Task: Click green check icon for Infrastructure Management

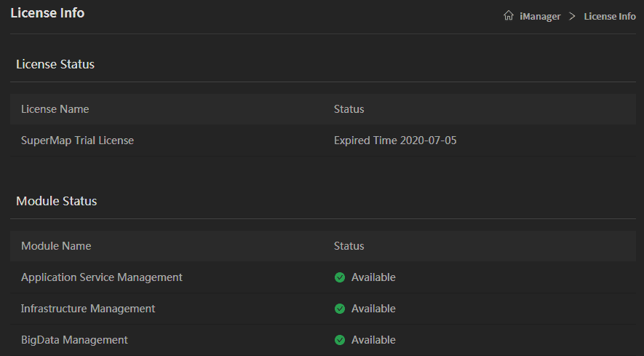Action: click(339, 309)
